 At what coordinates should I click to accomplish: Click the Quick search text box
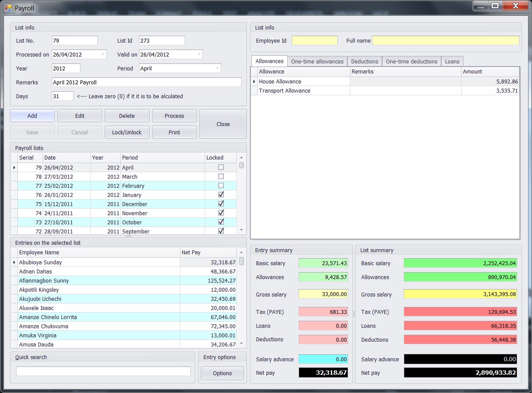(x=103, y=371)
